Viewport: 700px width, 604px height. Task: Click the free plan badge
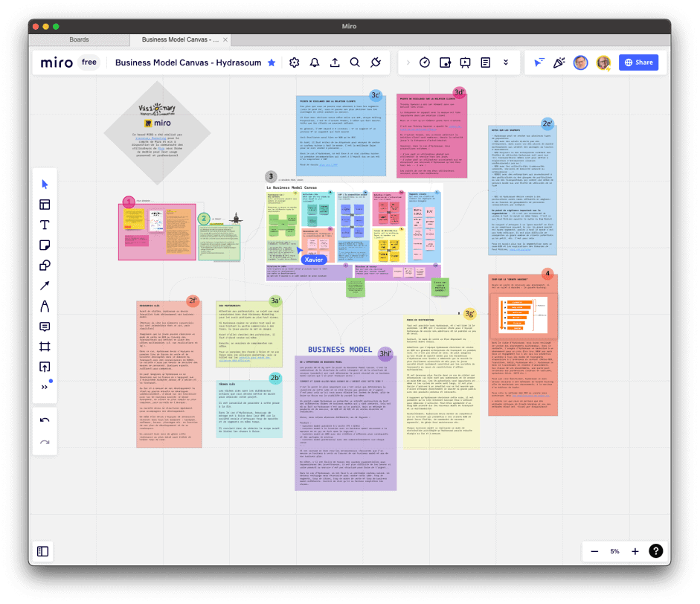tap(89, 62)
